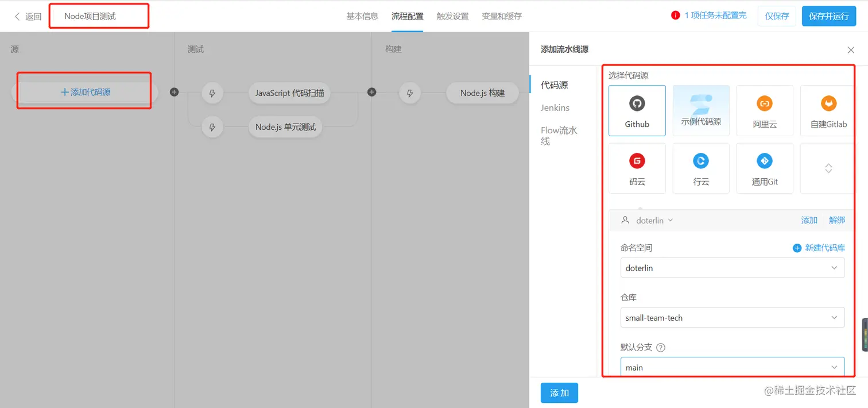The height and width of the screenshot is (408, 868).
Task: Close the 添加流水线源 panel
Action: 851,50
